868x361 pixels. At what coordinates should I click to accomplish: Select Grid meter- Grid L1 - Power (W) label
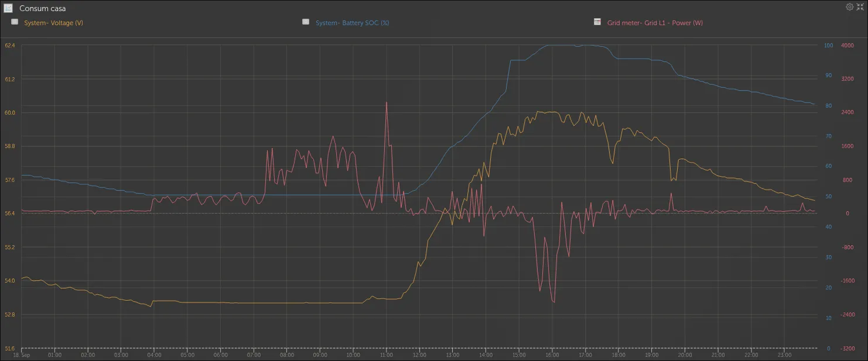[x=655, y=23]
